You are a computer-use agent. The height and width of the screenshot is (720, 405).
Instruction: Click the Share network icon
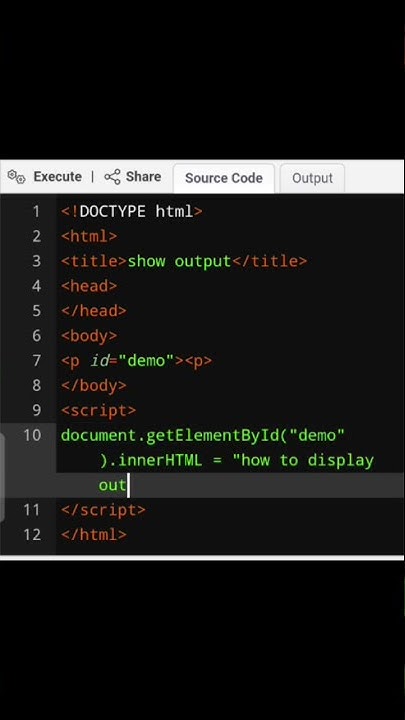point(112,177)
